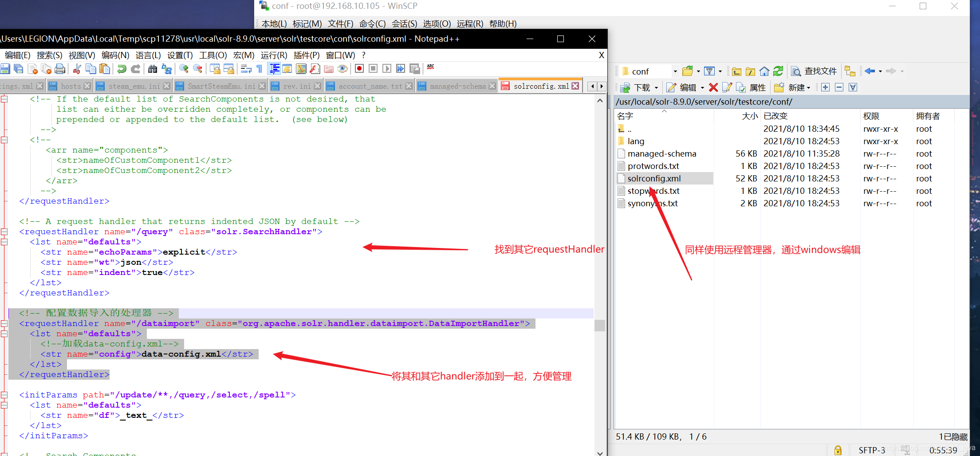Navigate back with blue arrow in WinSCP

tap(870, 71)
